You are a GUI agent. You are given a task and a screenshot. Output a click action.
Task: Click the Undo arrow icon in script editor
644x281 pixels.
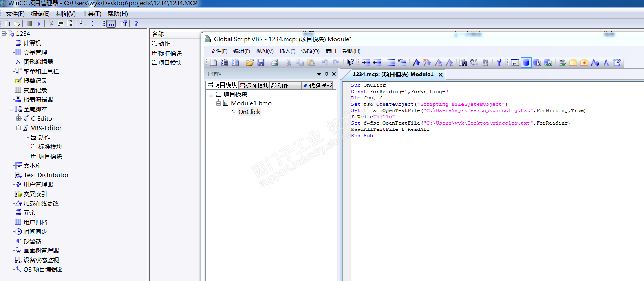325,62
